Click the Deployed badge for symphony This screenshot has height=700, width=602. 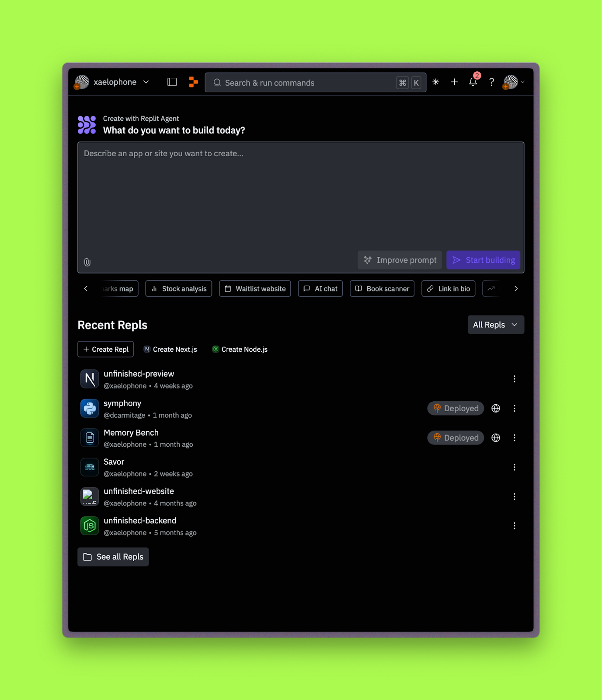(x=456, y=408)
